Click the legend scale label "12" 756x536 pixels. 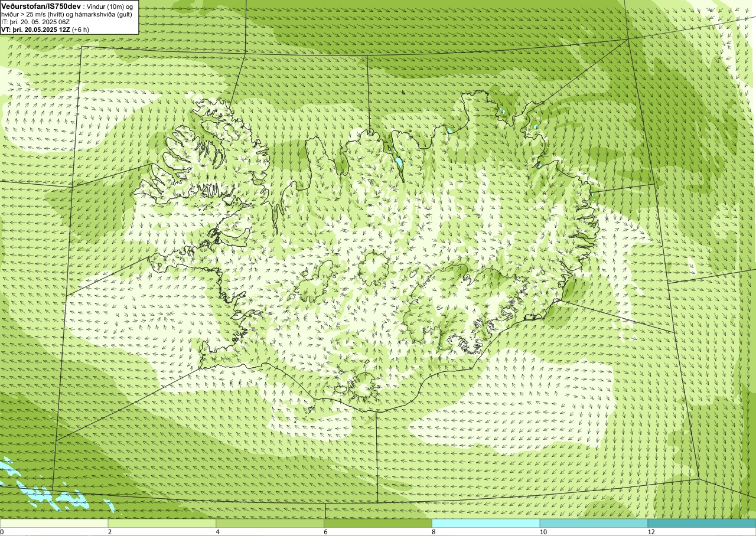pyautogui.click(x=651, y=532)
